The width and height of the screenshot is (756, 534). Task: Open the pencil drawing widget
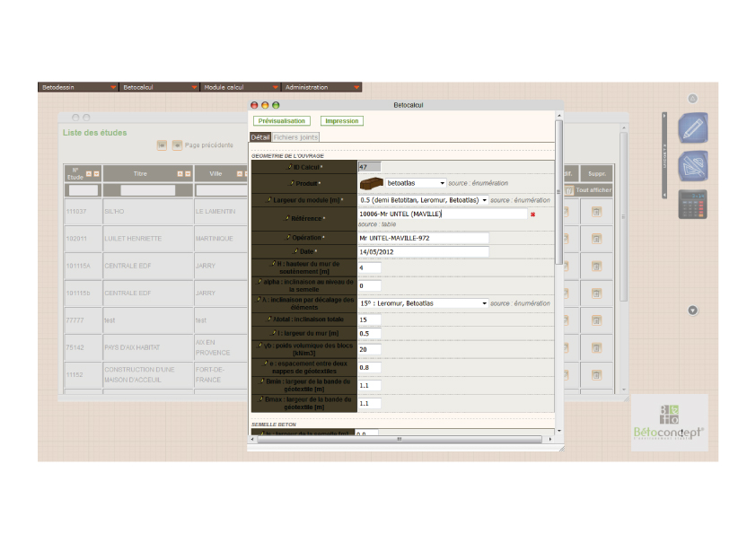(693, 127)
